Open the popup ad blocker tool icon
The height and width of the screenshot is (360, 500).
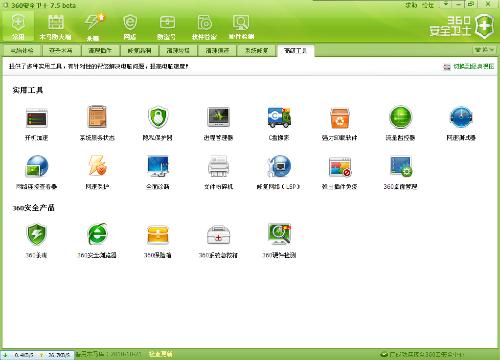tap(340, 167)
